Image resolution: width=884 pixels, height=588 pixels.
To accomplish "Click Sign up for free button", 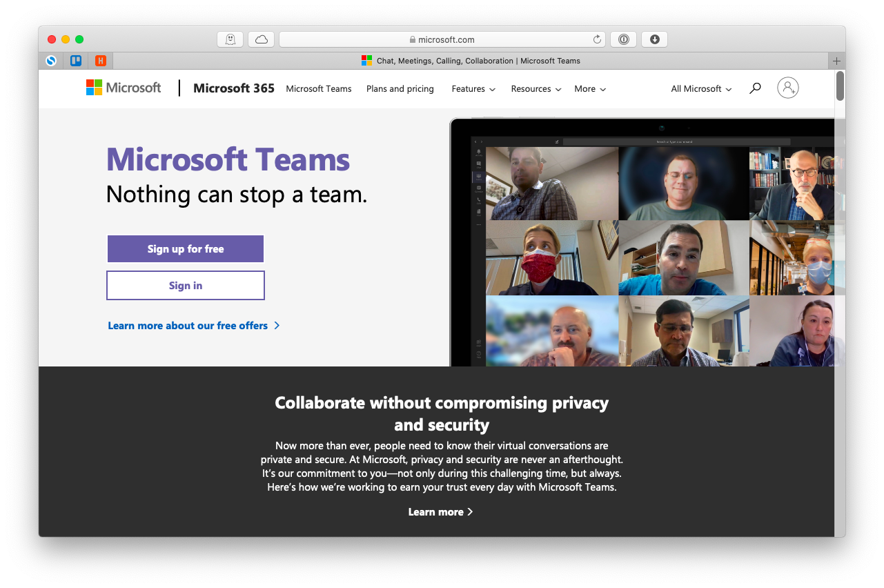I will coord(186,249).
